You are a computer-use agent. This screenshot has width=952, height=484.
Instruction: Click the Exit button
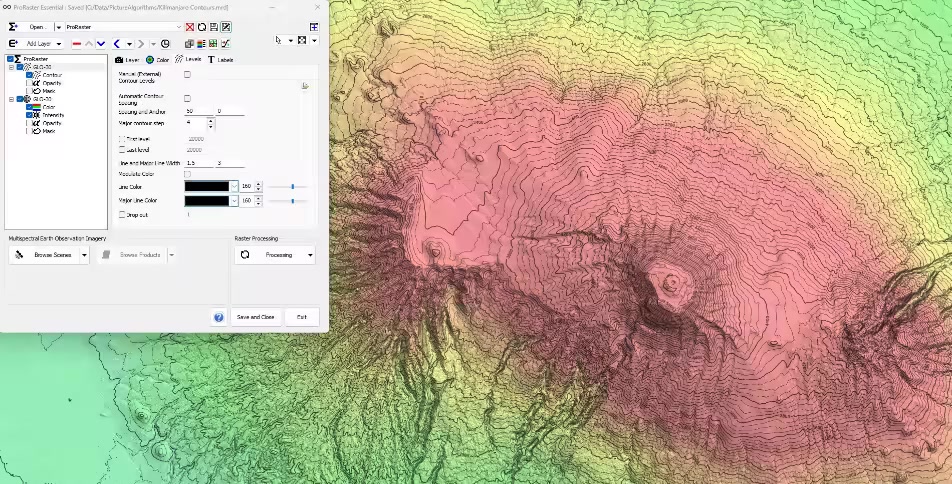pyautogui.click(x=302, y=317)
